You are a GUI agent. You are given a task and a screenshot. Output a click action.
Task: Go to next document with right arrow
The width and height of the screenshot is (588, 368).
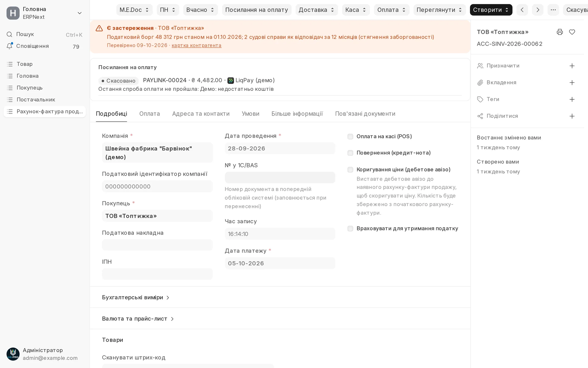(537, 10)
